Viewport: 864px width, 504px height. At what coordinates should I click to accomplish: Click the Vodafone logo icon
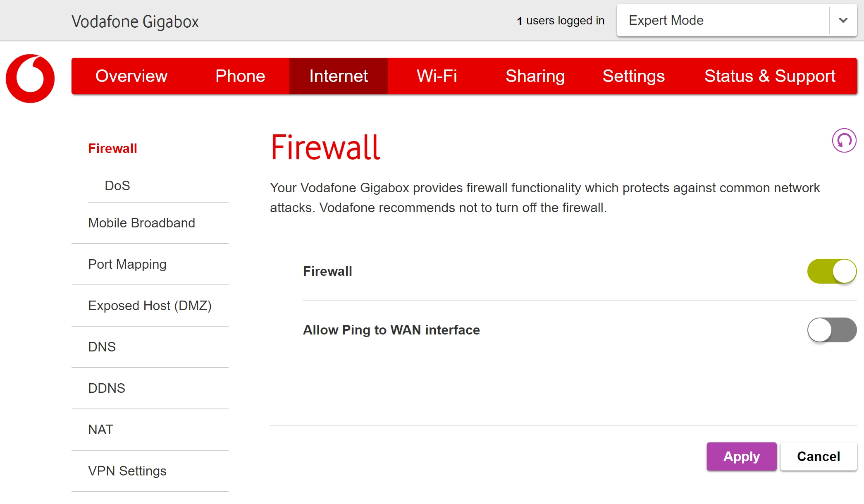(30, 79)
